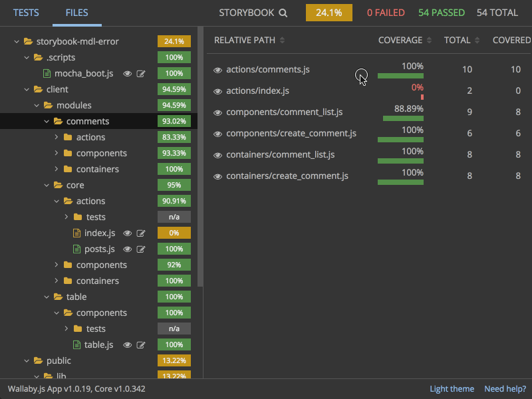532x399 pixels.
Task: Click the coverage bar for components/create_comment.js
Action: tap(400, 140)
